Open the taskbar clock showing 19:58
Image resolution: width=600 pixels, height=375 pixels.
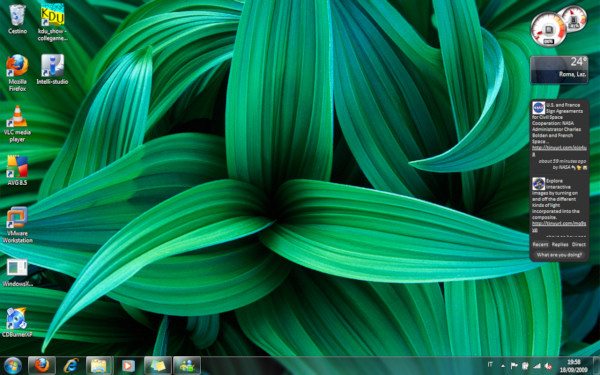tap(574, 366)
